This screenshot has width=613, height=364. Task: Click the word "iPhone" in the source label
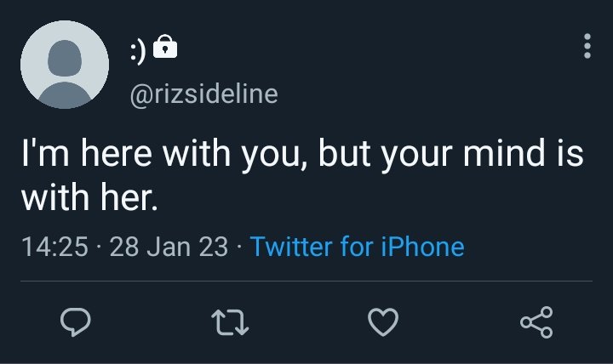pos(422,247)
